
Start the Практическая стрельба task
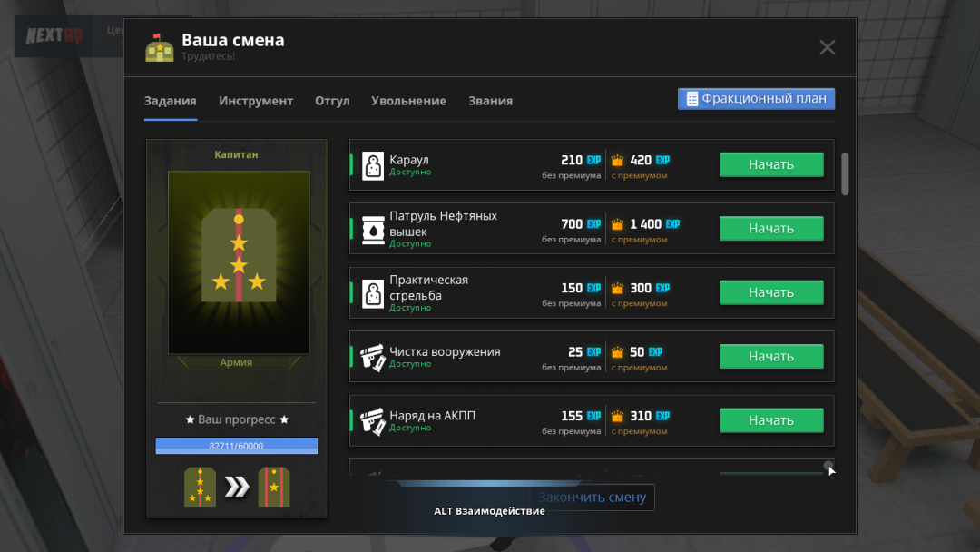coord(771,292)
